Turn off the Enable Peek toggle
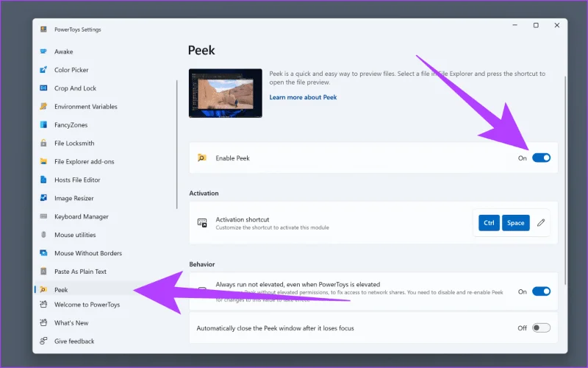This screenshot has height=368, width=588. [x=541, y=158]
